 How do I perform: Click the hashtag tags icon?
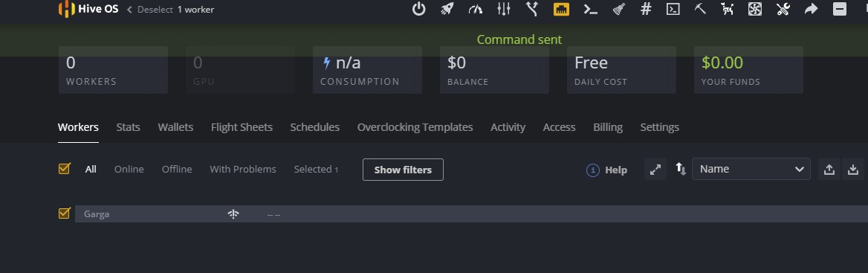646,9
